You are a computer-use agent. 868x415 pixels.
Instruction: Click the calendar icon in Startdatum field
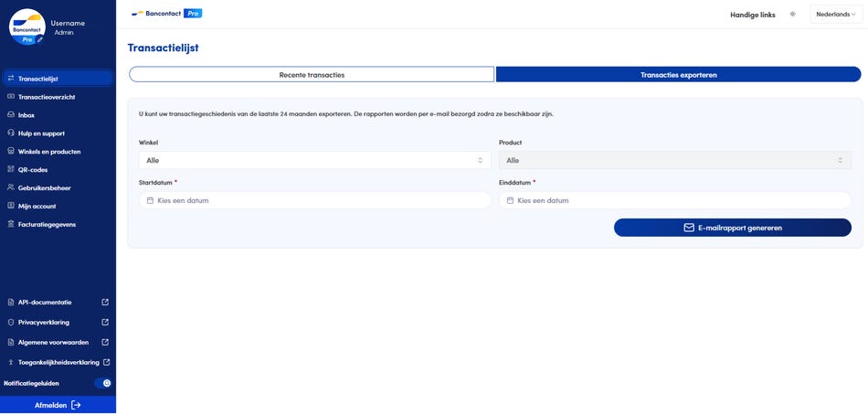click(x=150, y=200)
